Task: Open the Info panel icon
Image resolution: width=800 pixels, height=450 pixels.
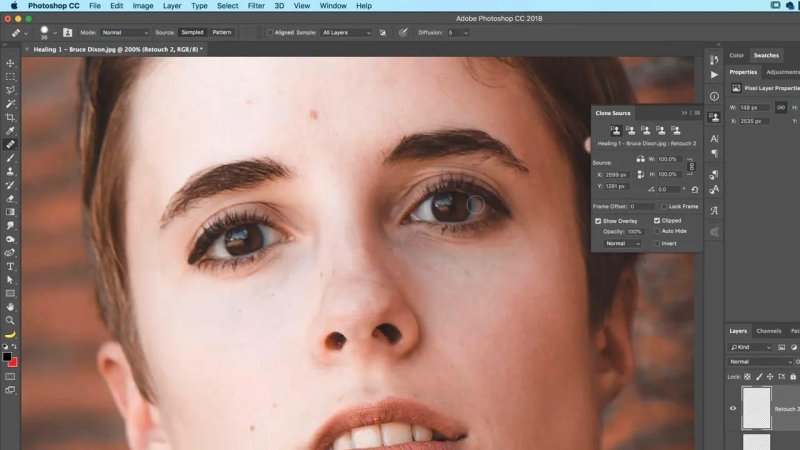Action: click(x=714, y=96)
